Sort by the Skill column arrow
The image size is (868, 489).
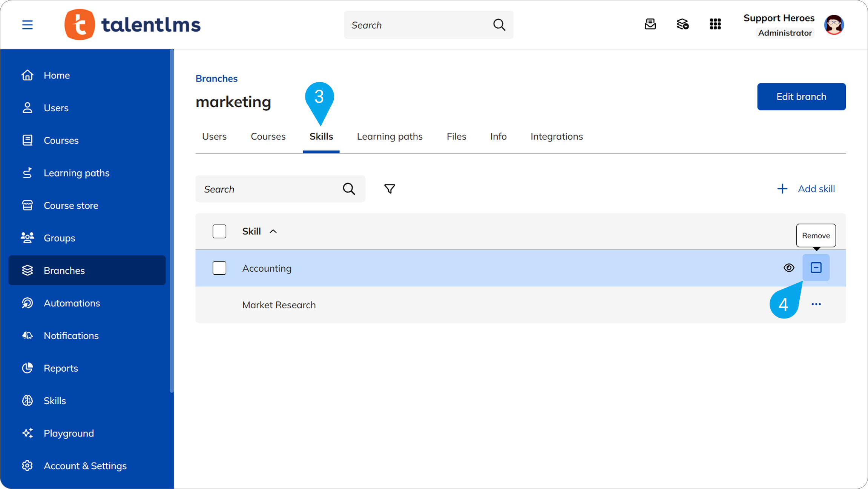click(273, 231)
